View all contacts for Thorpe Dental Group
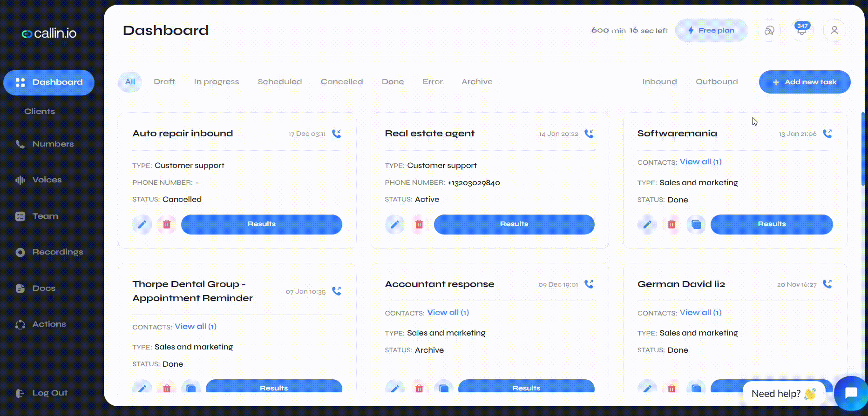 click(196, 327)
